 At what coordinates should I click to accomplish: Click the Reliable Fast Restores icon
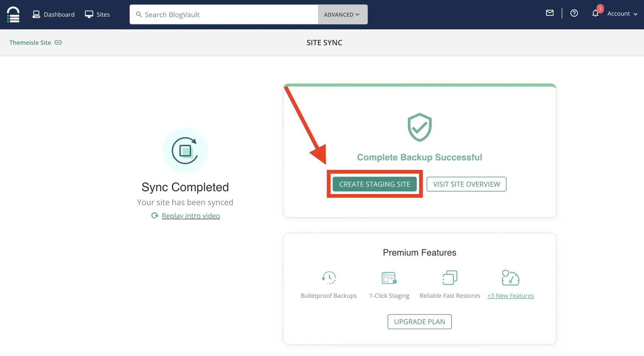[450, 278]
